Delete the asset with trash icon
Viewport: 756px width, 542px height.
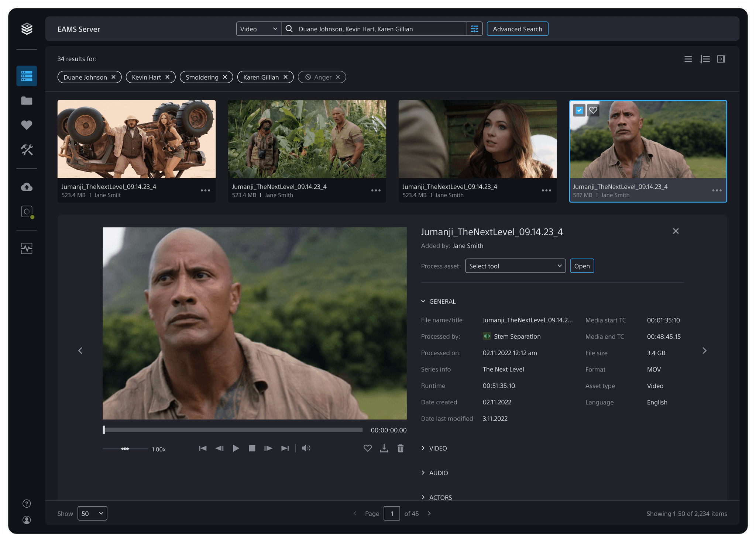point(401,448)
